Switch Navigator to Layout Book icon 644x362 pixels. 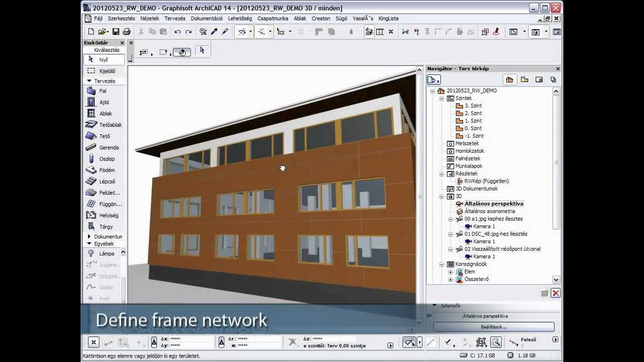(539, 79)
